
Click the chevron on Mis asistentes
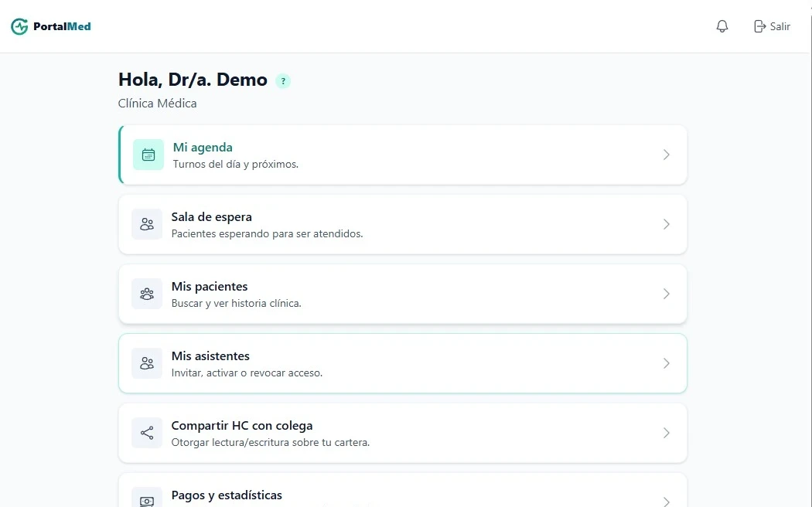point(667,363)
